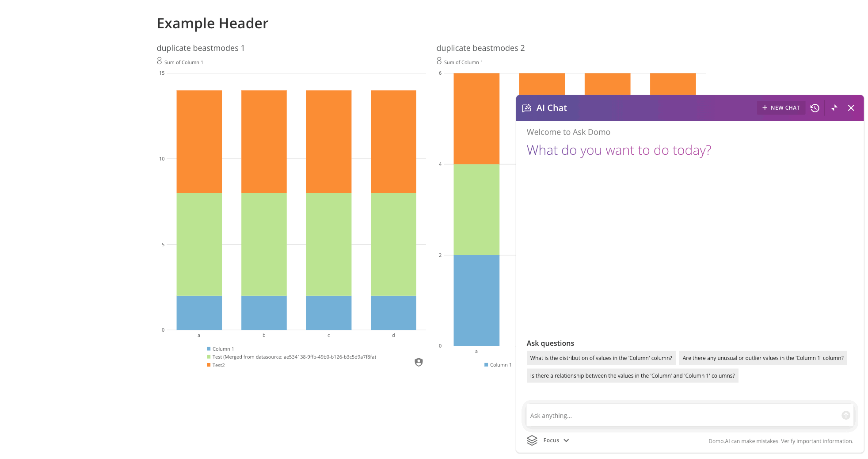The height and width of the screenshot is (459, 868).
Task: Open chat history clock icon
Action: (x=815, y=108)
